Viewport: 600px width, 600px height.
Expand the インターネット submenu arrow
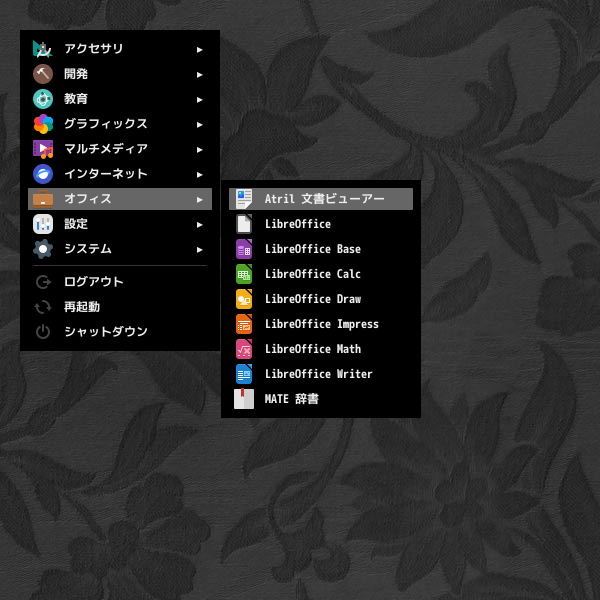[199, 175]
